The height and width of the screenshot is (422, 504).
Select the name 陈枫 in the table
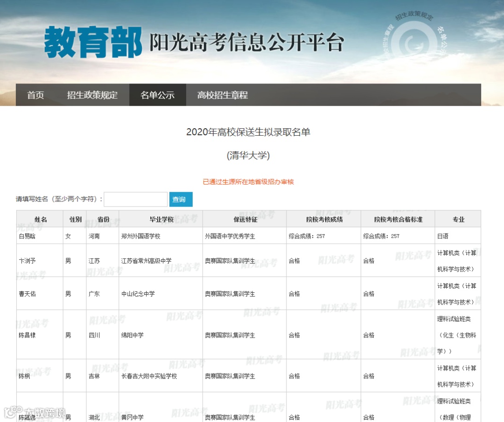[x=24, y=376]
